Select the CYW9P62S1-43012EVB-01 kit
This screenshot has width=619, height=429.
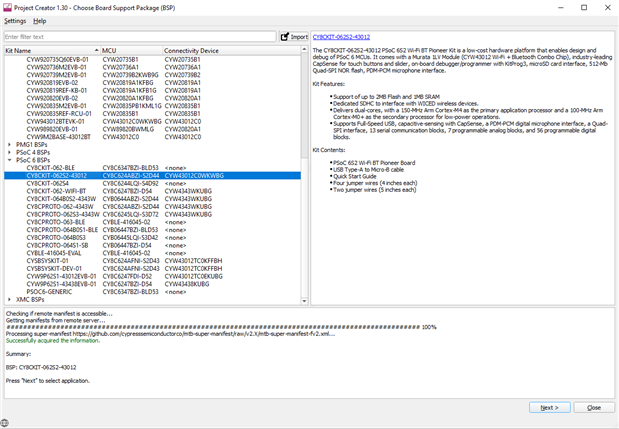click(x=152, y=276)
